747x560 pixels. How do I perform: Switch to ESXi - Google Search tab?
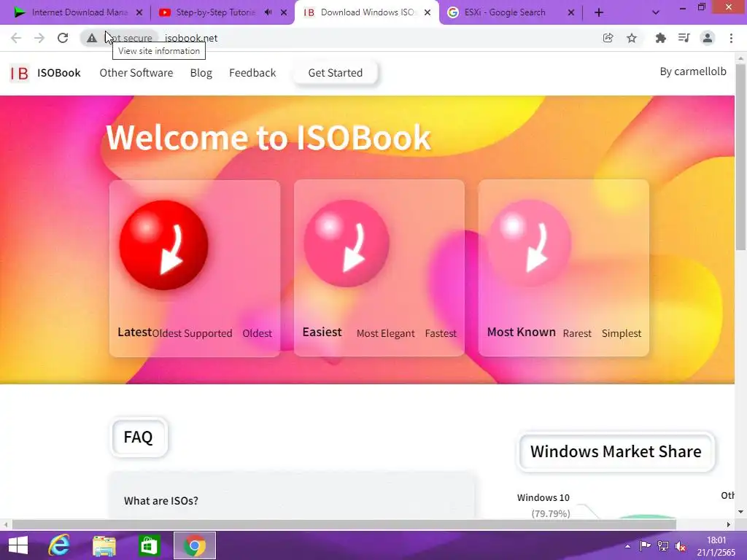(x=505, y=12)
